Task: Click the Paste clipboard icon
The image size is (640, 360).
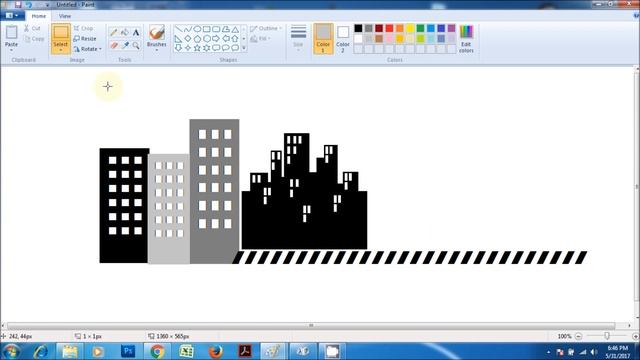Action: coord(11,33)
